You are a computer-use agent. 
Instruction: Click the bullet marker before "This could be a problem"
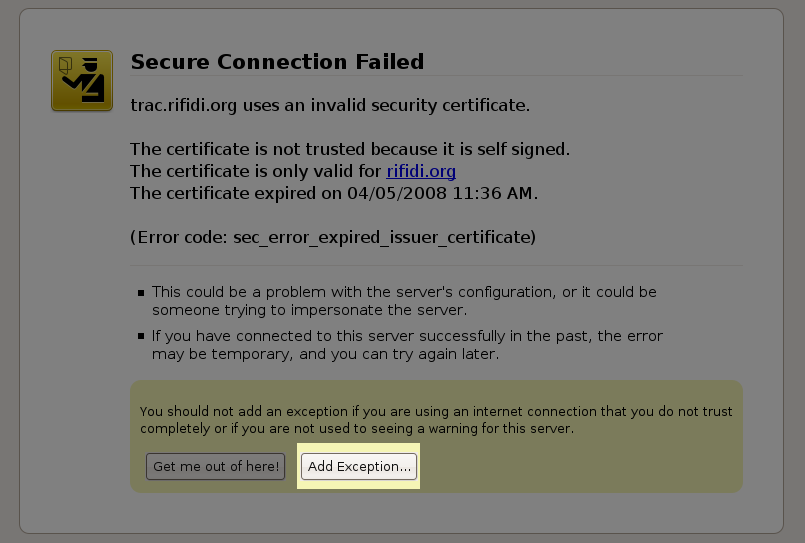click(x=141, y=293)
